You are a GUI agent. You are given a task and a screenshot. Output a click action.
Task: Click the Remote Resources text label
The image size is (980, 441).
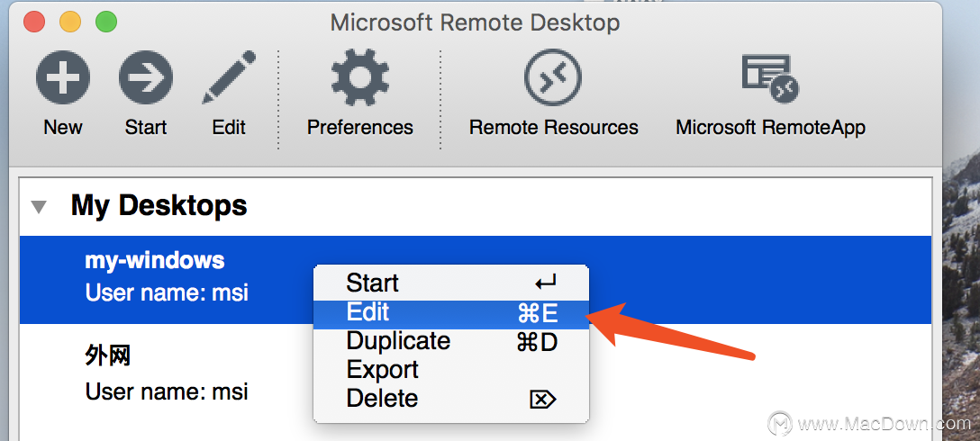(554, 128)
